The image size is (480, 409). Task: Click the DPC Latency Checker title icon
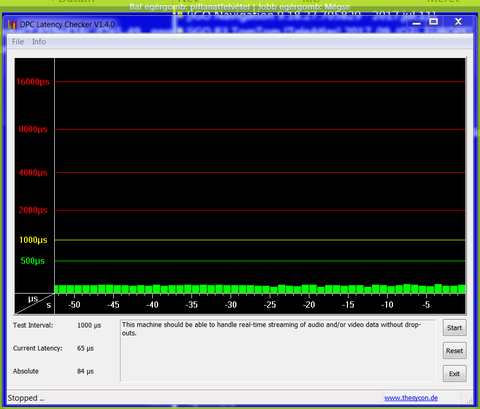coord(12,25)
